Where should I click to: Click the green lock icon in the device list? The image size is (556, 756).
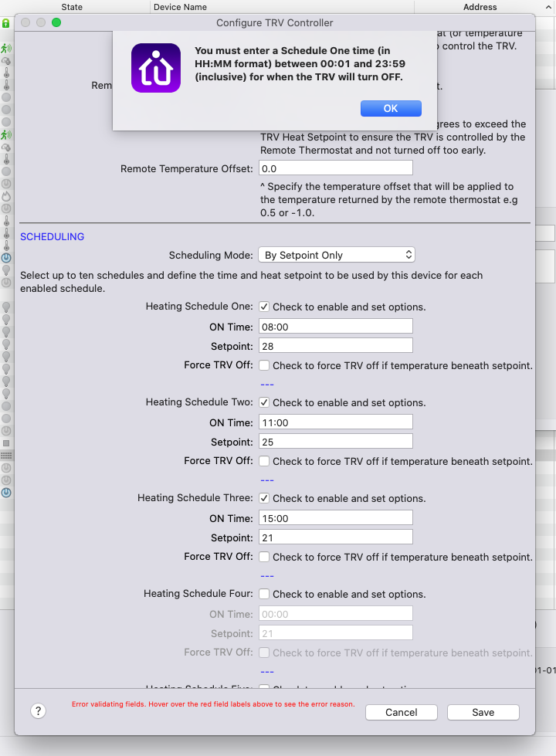point(5,23)
